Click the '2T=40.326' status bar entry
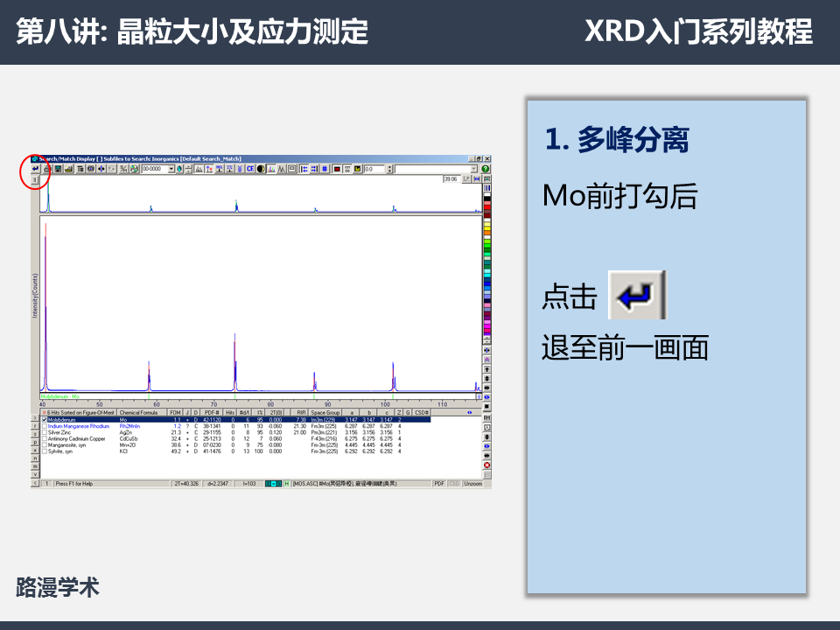The height and width of the screenshot is (630, 840). [x=185, y=484]
